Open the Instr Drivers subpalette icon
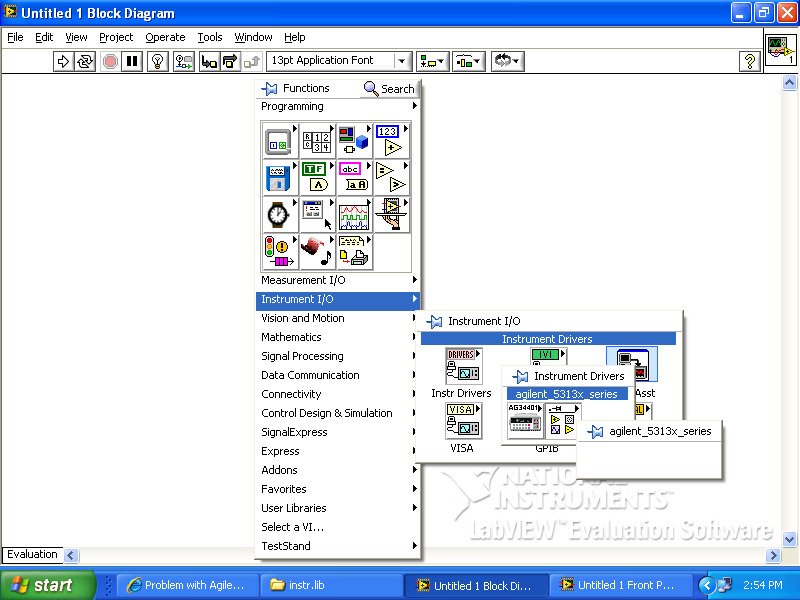 pos(463,366)
